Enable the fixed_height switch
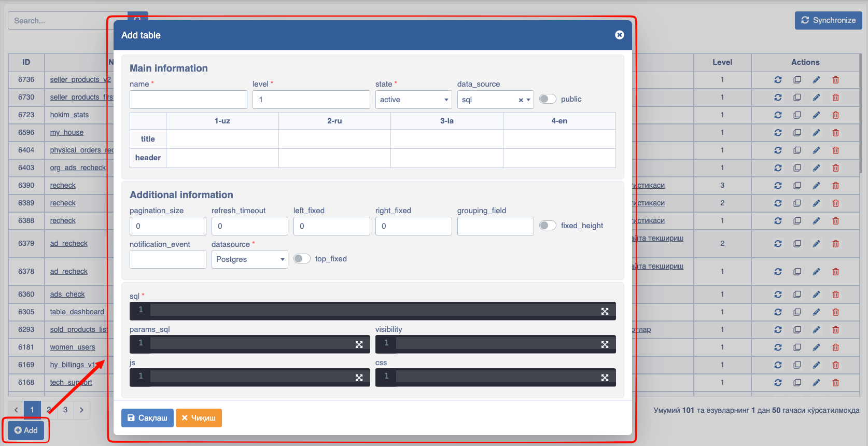The width and height of the screenshot is (868, 446). pos(548,226)
